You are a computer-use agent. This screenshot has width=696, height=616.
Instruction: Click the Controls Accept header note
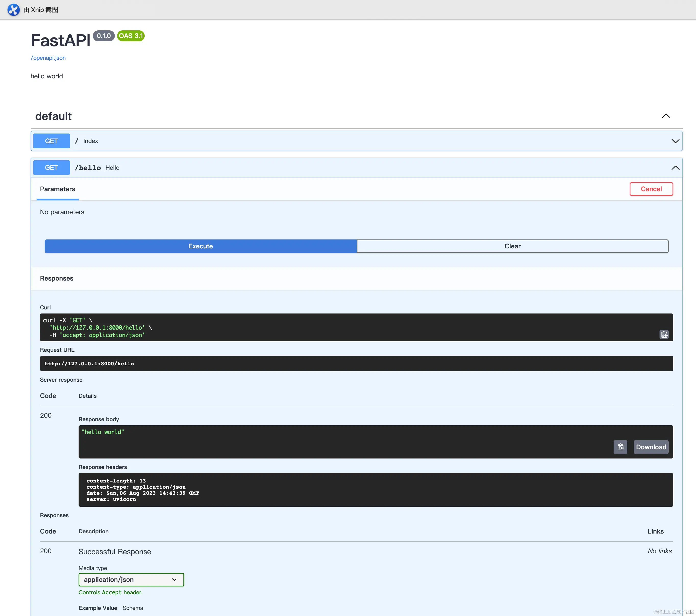111,592
